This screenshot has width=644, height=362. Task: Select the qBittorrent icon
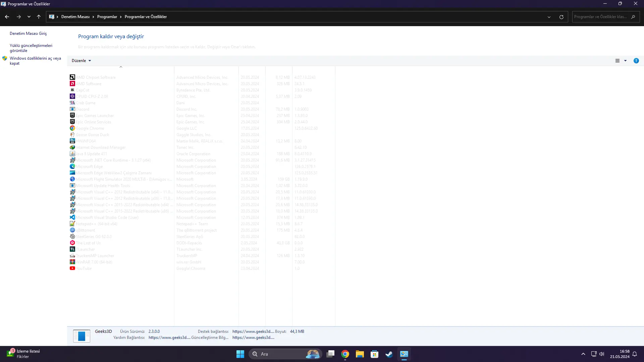[72, 230]
